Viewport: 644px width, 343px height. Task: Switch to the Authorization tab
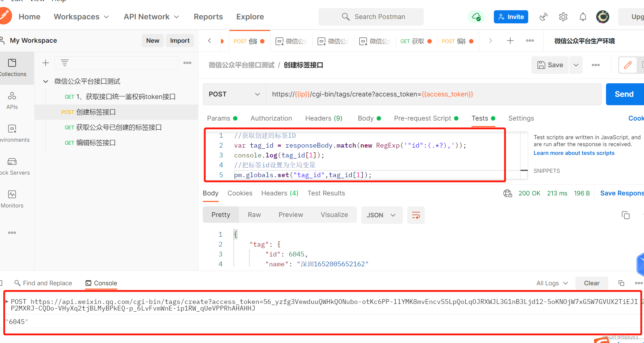click(x=271, y=118)
